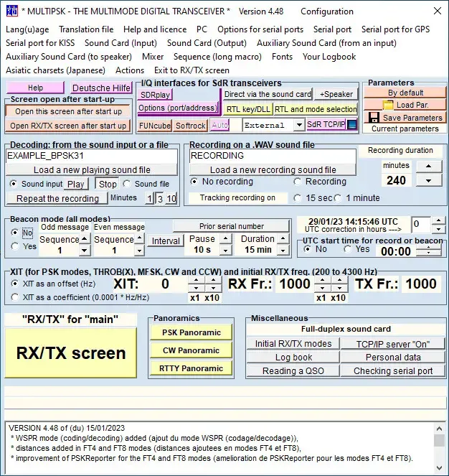Screen dimensions: 449x476
Task: Choose 1 minute tracking recording
Action: pos(338,198)
